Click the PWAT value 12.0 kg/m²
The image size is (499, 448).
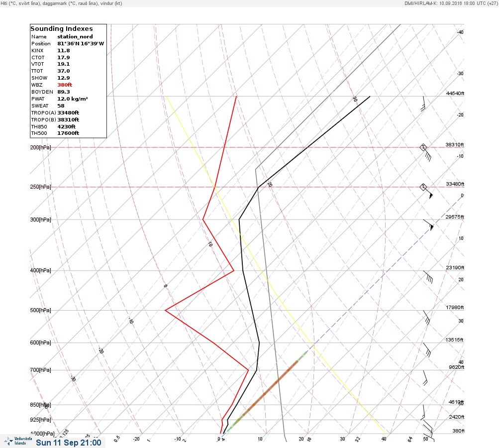click(73, 99)
